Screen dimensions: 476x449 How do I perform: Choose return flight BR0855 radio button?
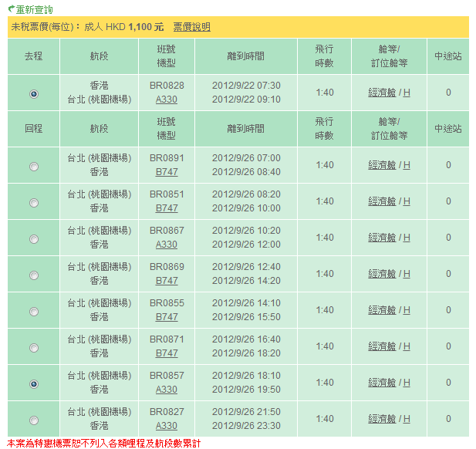pos(33,312)
